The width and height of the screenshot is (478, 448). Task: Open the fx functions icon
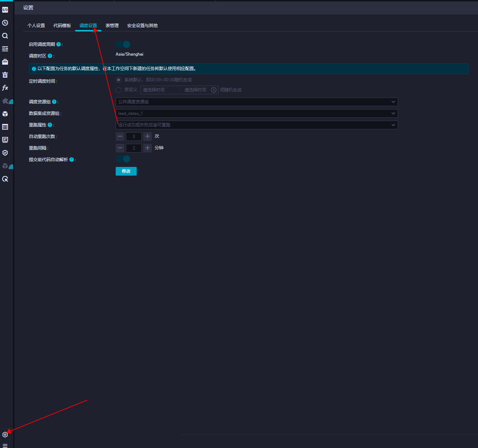[5, 88]
